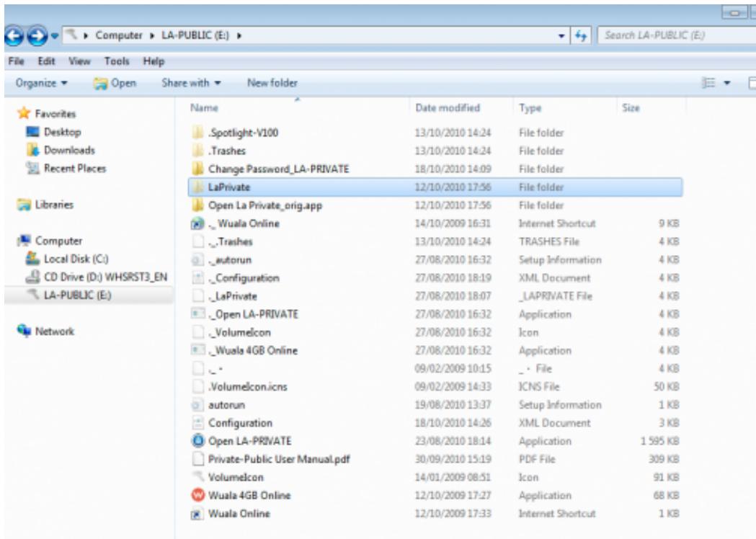Select Change Password_LA-PRIVATE folder icon
This screenshot has width=756, height=539.
[x=197, y=169]
